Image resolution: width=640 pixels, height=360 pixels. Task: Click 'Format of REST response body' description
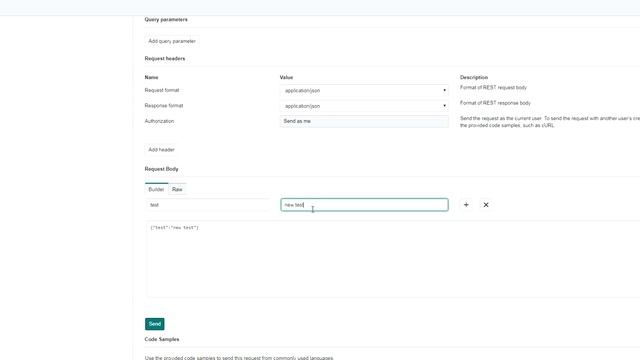(x=496, y=103)
